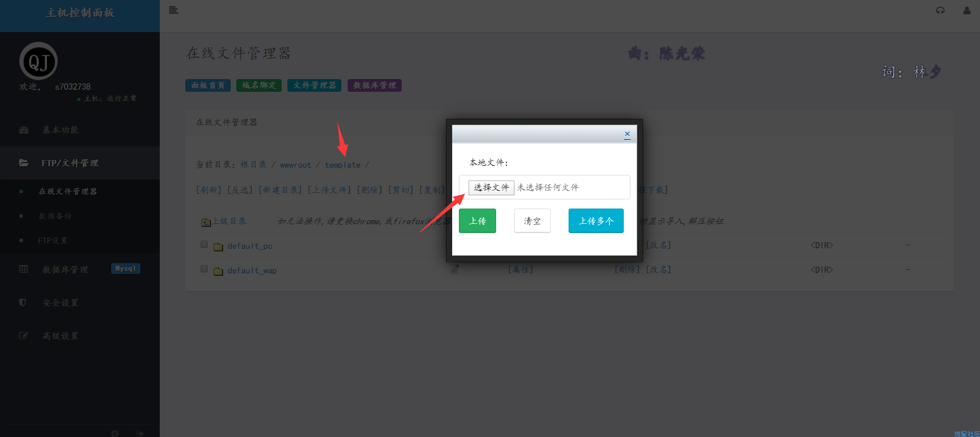Click the logout icon at sidebar bottom
Screen dimensions: 980x437
point(140,433)
